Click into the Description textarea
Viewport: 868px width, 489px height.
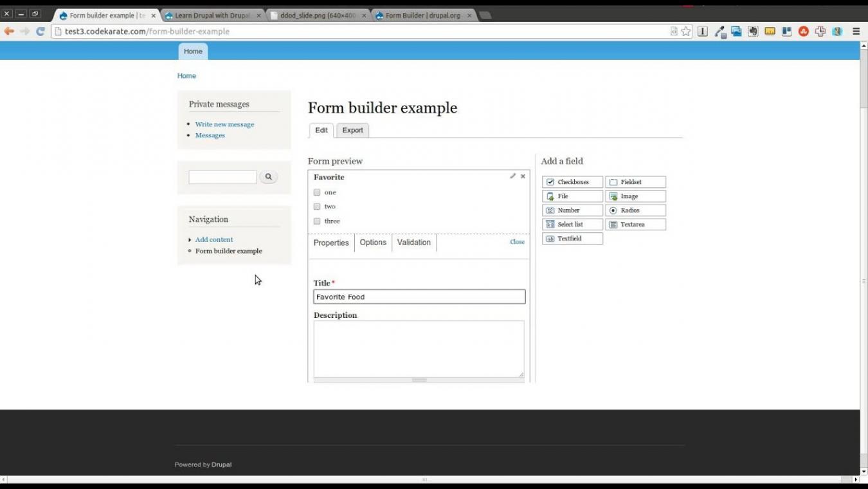pos(419,349)
